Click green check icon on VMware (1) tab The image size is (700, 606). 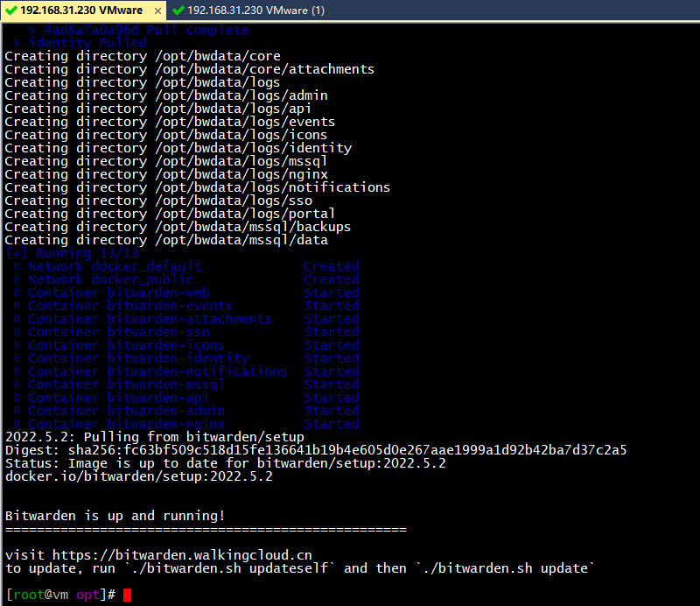pyautogui.click(x=178, y=11)
